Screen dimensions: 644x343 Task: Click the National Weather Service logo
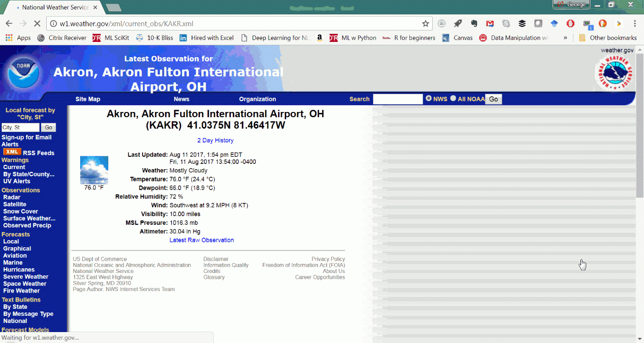[615, 72]
